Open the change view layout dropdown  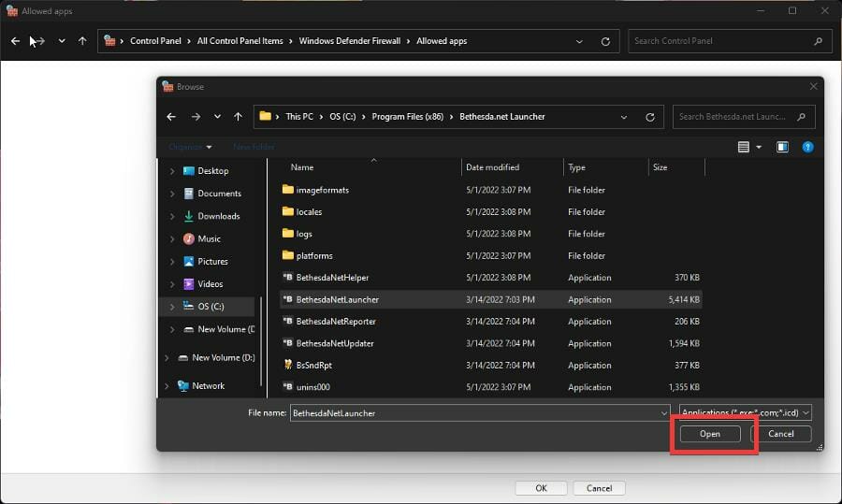click(x=758, y=147)
